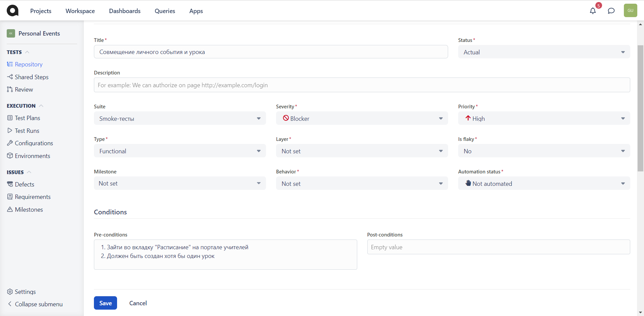Image resolution: width=644 pixels, height=316 pixels.
Task: Open the Milestone dropdown
Action: (x=180, y=183)
